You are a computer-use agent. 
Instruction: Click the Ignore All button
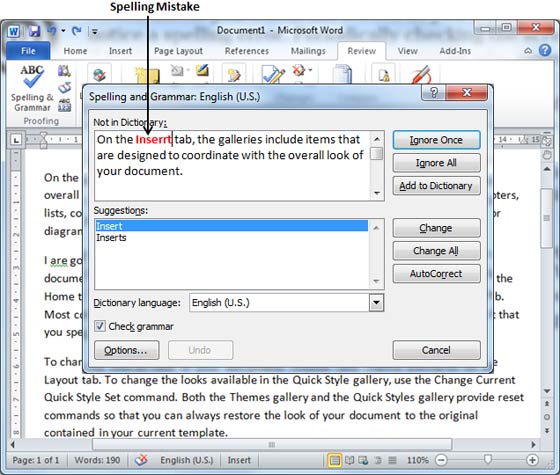click(x=436, y=163)
